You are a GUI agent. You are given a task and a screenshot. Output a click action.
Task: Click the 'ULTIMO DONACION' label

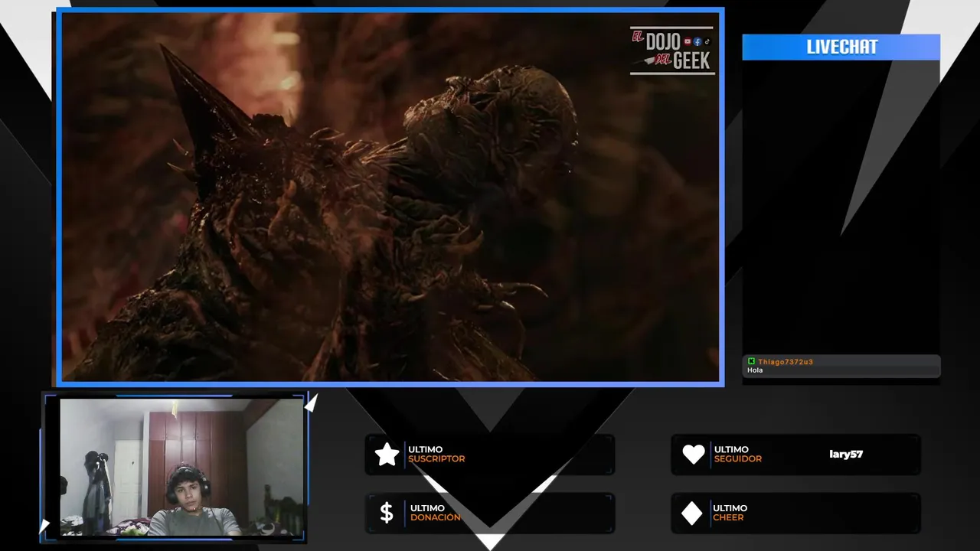coord(435,513)
